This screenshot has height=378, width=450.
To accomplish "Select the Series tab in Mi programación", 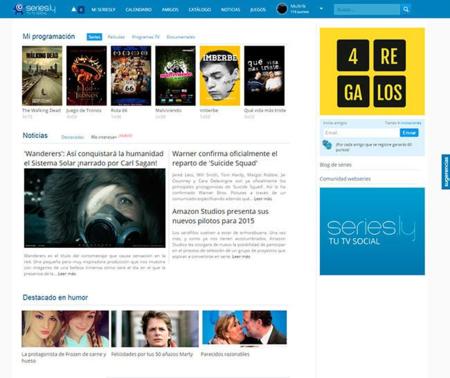I will 94,37.
